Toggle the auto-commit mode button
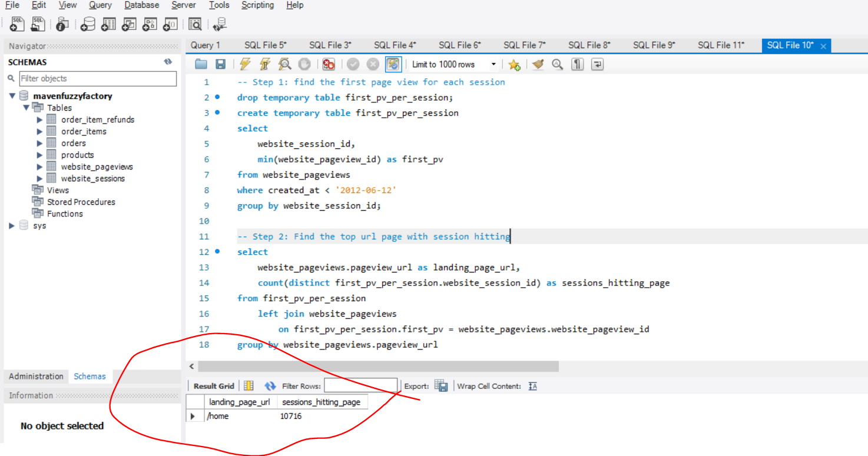Image resolution: width=868 pixels, height=456 pixels. point(393,64)
